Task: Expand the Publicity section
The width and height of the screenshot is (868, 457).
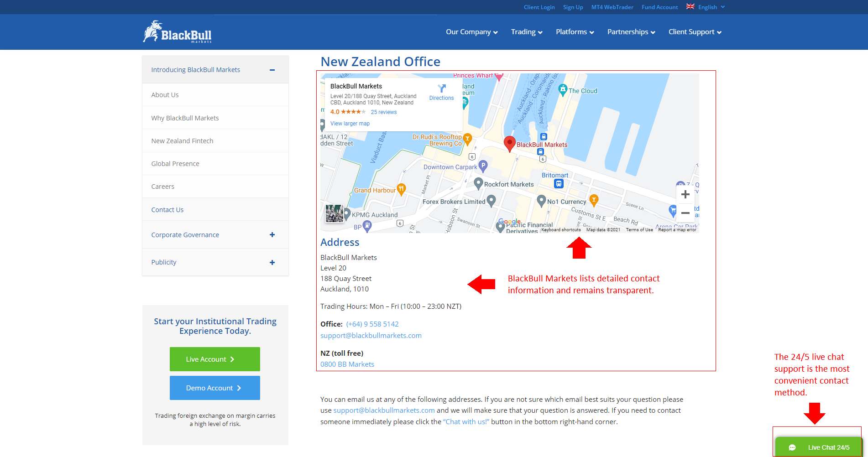Action: [x=272, y=262]
